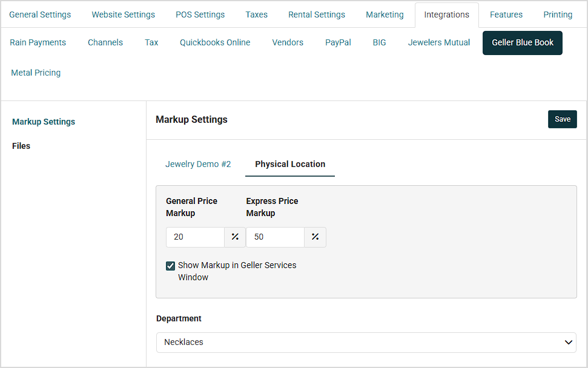
Task: Open the Rain Payments integration
Action: 38,42
